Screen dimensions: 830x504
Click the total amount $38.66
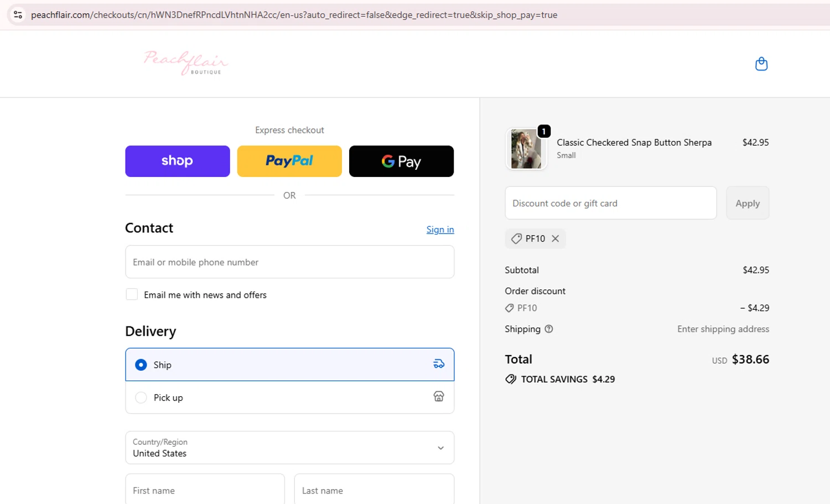pos(750,359)
